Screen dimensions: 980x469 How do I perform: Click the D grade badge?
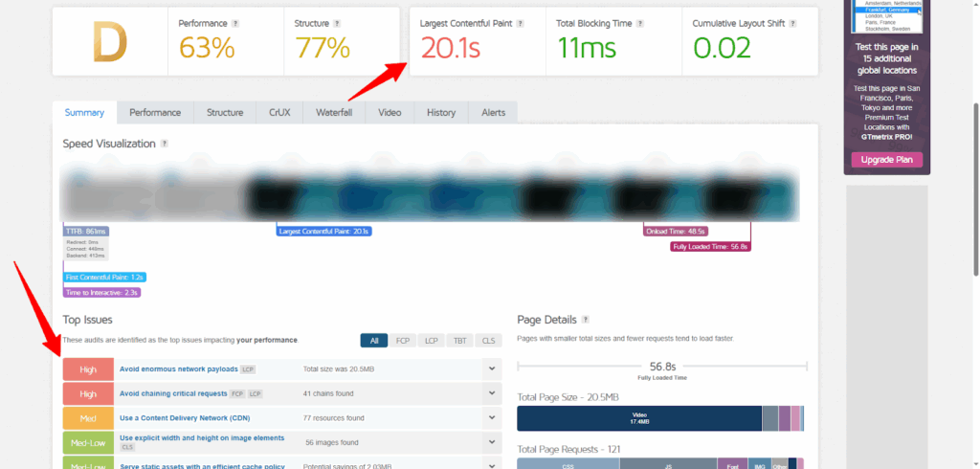110,42
